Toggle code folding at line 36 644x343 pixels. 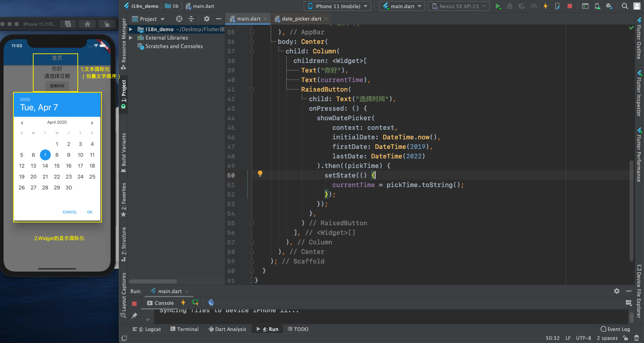click(252, 42)
